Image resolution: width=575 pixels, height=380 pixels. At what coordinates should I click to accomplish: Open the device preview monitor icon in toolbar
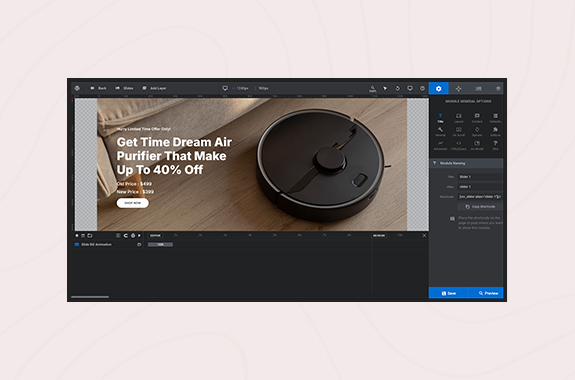410,88
